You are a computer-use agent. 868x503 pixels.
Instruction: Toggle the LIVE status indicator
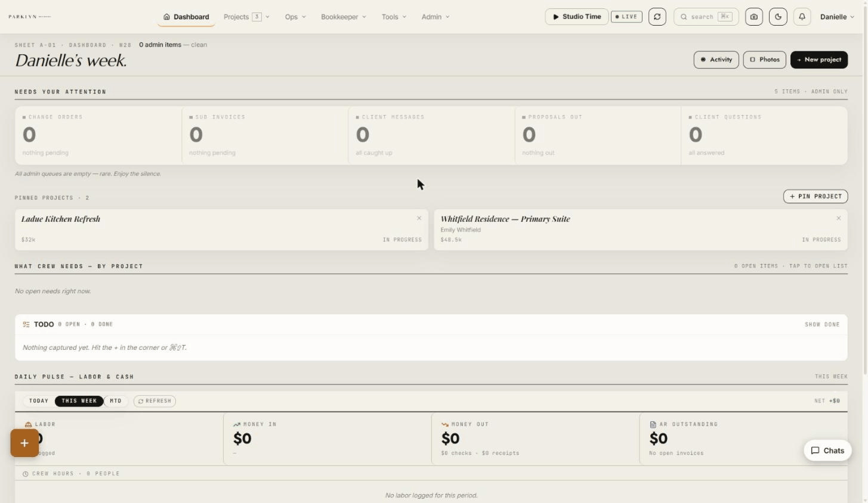(x=626, y=17)
